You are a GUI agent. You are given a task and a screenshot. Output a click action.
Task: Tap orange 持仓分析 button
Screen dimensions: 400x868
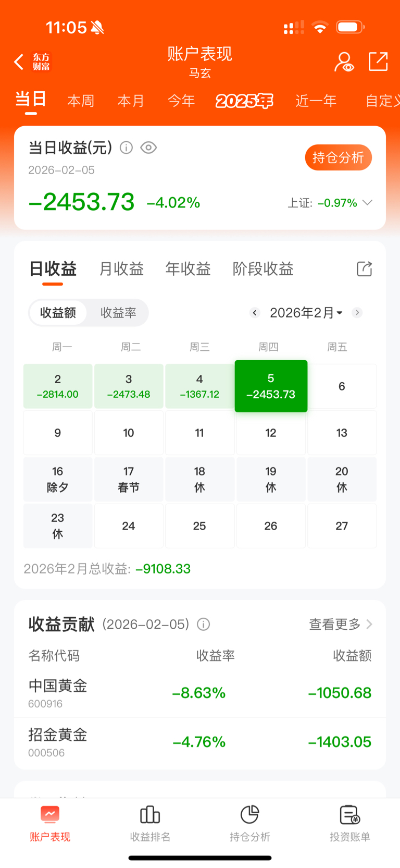338,157
